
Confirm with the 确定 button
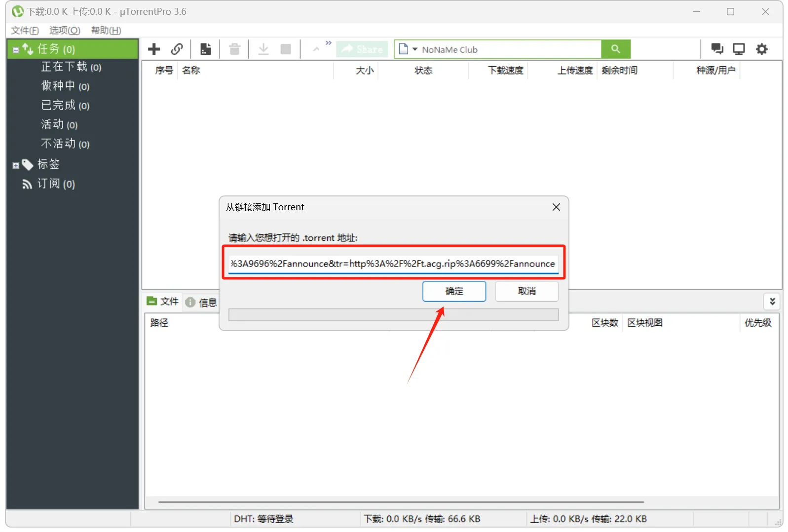click(x=454, y=291)
